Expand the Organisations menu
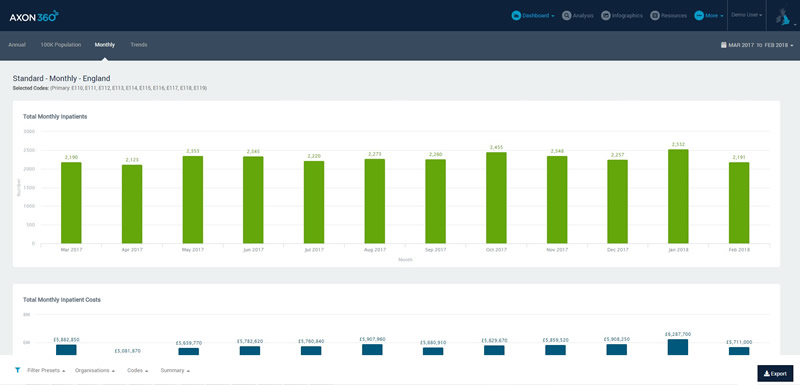The image size is (800, 385). [x=94, y=370]
